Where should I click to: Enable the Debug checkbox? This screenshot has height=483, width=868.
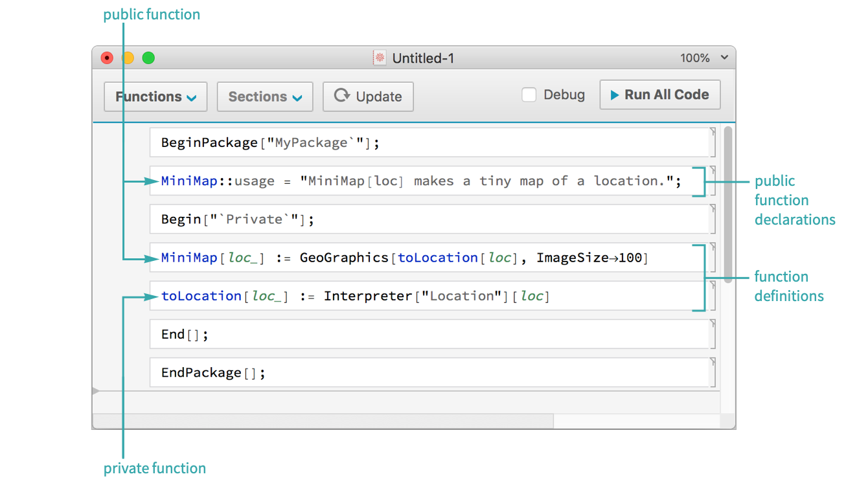pyautogui.click(x=529, y=95)
